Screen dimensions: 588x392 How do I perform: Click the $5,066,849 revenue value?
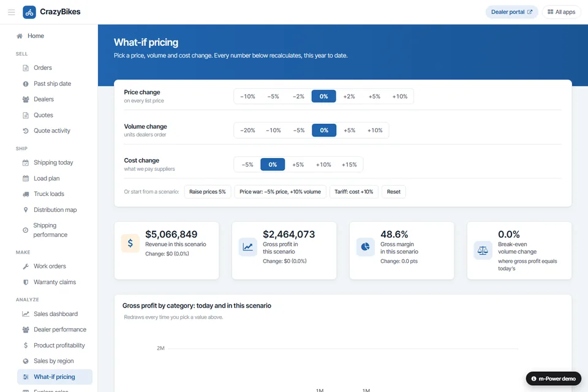171,235
